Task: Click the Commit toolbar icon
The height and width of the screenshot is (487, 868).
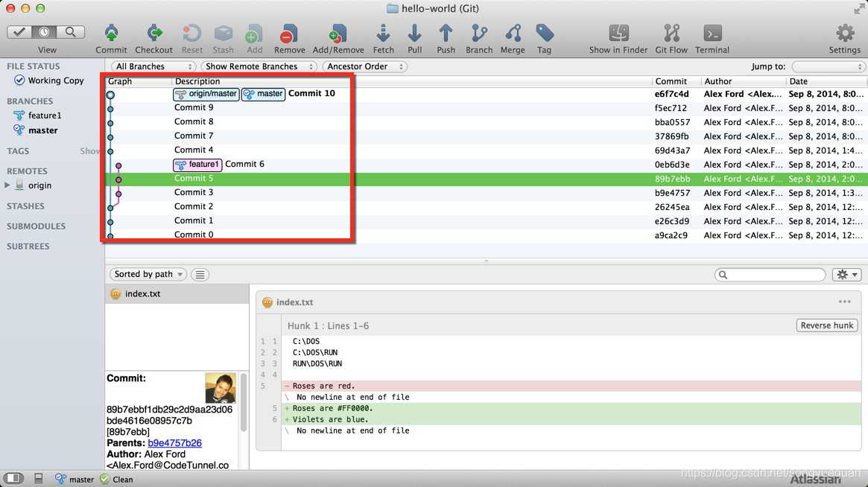Action: click(111, 34)
